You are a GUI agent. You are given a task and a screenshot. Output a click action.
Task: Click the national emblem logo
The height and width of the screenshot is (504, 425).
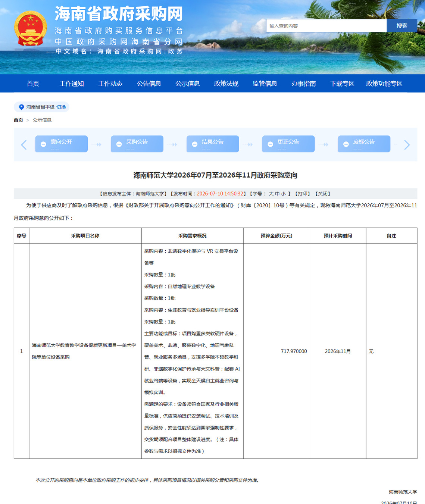pos(31,28)
